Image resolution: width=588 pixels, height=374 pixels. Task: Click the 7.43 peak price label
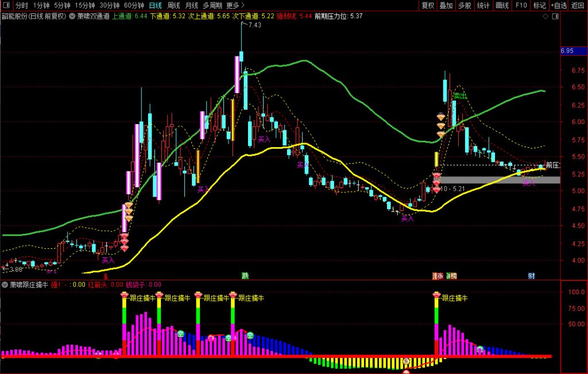[255, 25]
